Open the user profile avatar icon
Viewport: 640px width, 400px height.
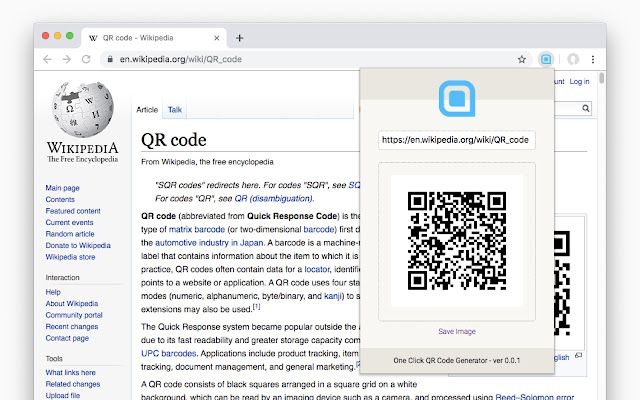573,59
